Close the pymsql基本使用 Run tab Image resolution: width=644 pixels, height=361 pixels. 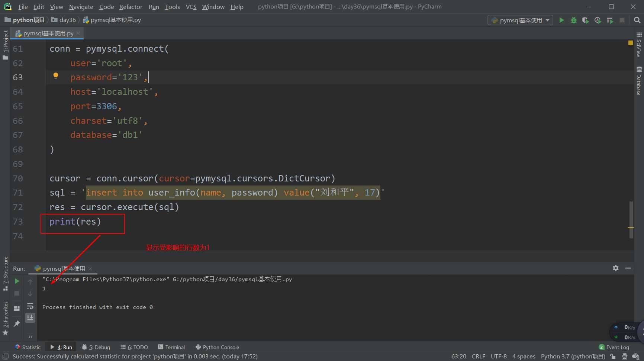coord(90,268)
